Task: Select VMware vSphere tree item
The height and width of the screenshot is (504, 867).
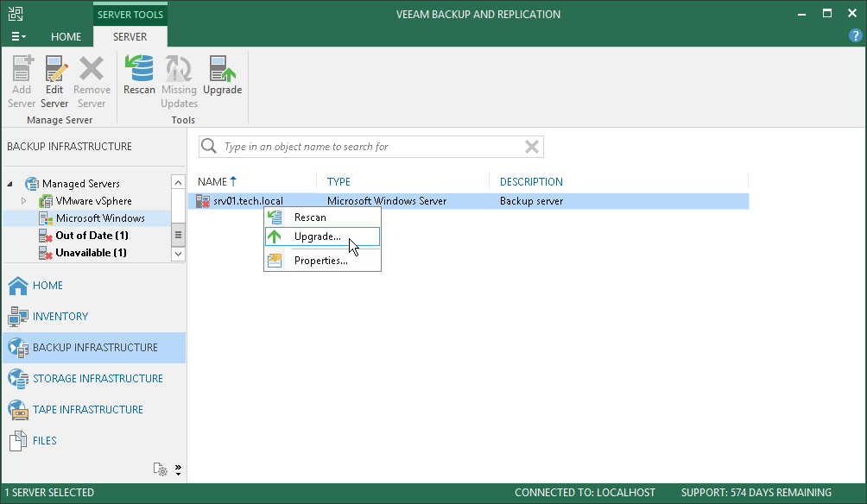Action: coord(93,200)
